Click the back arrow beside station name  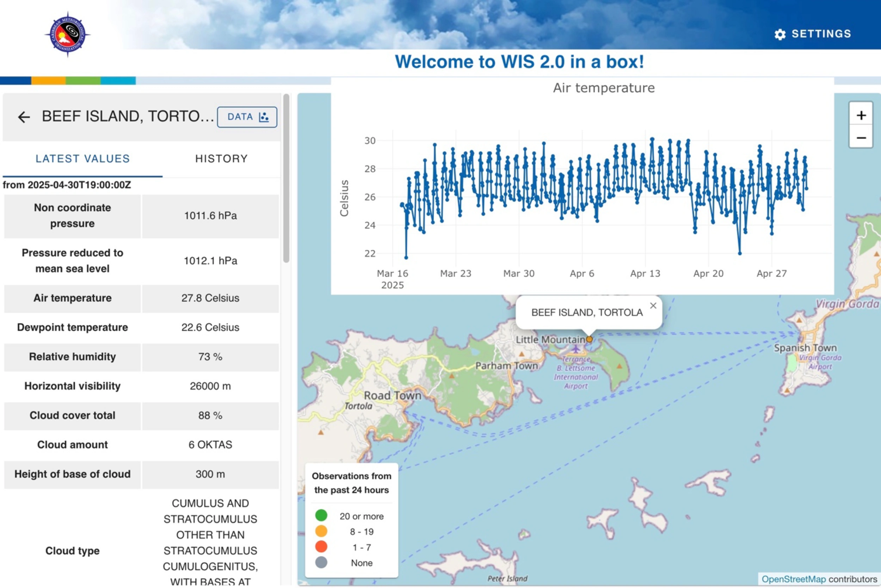coord(24,117)
